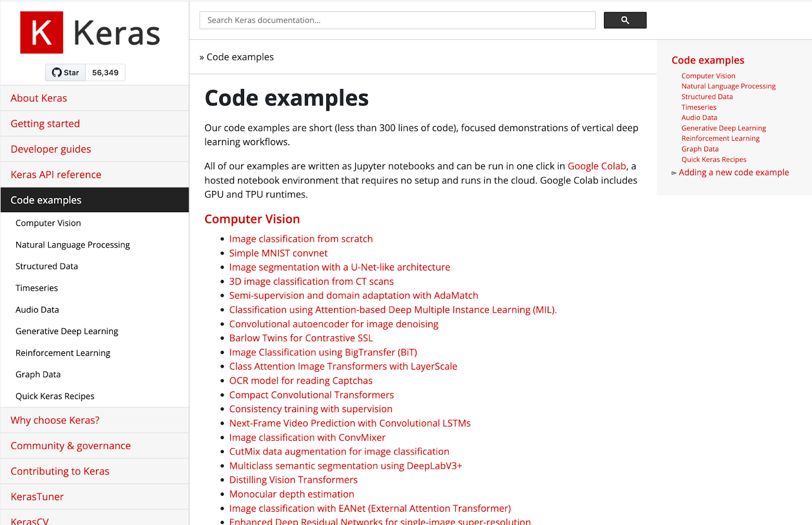Open Next-Frame Video Prediction with Convolutional LSTMs

350,423
